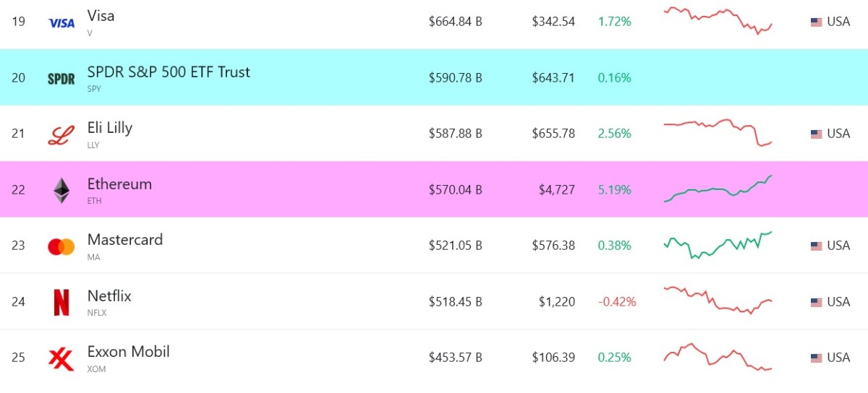View the Ethereum green price chart
This screenshot has height=393, width=868.
718,189
